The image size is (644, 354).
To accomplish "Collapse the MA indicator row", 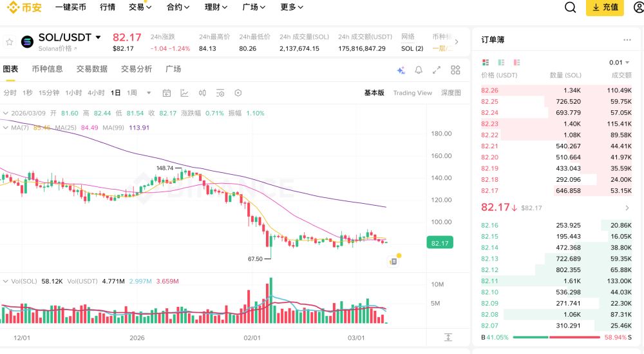I will point(6,128).
